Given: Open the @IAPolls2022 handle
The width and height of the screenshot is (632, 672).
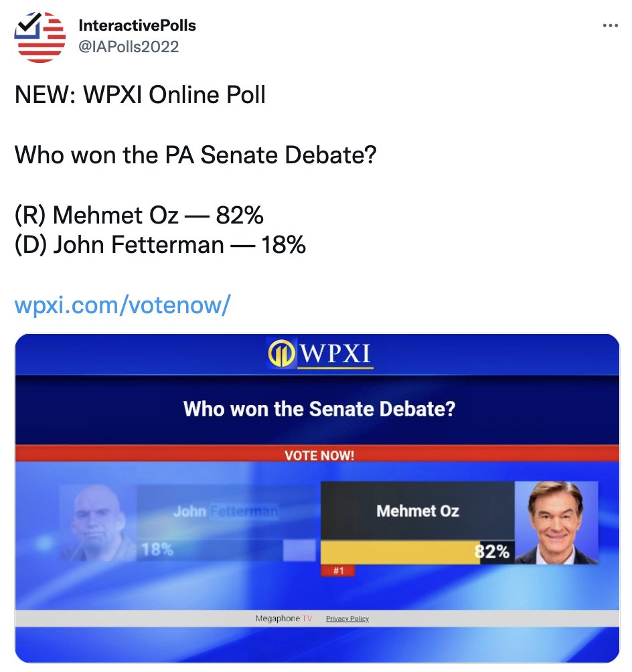Looking at the screenshot, I should pos(129,46).
